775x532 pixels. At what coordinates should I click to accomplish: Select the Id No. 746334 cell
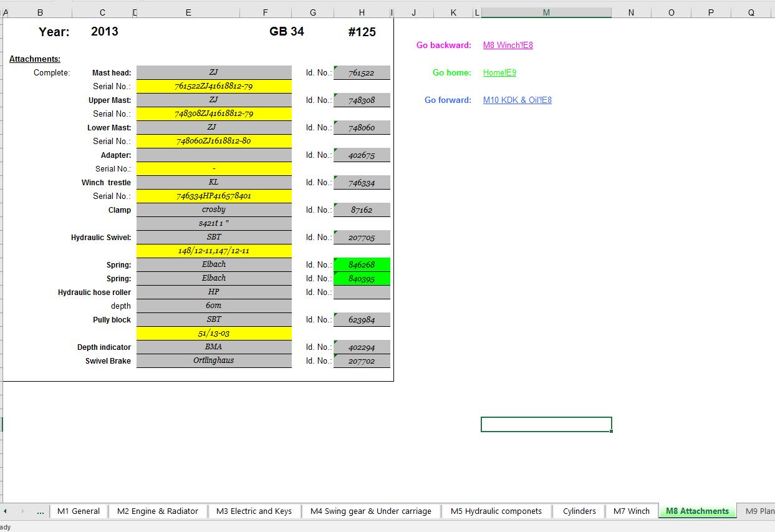(x=362, y=182)
